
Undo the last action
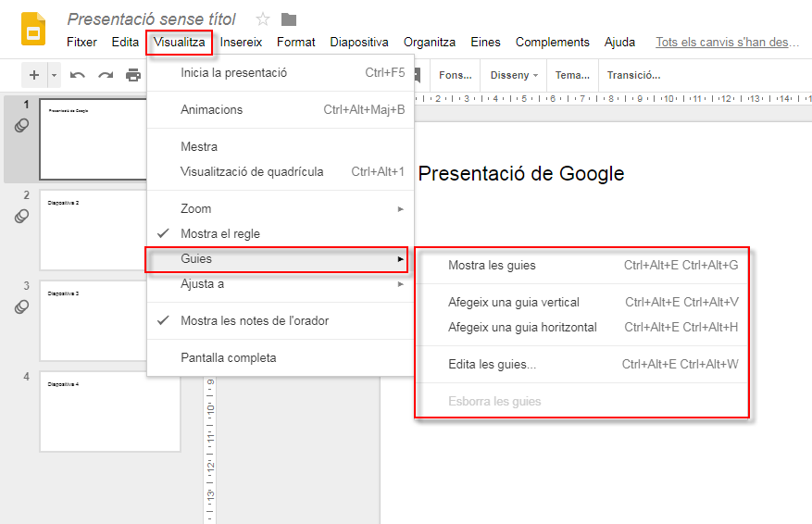[77, 76]
